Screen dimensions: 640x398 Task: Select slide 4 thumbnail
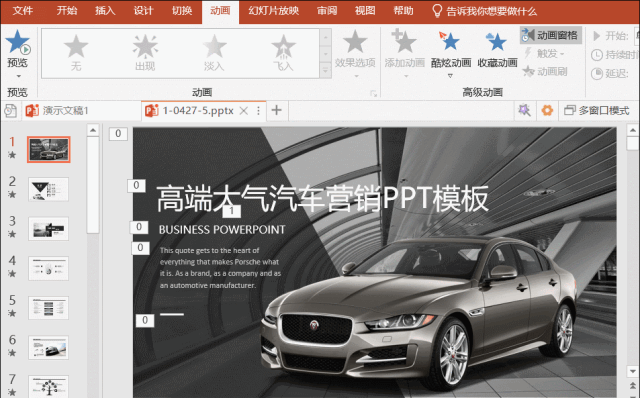49,268
